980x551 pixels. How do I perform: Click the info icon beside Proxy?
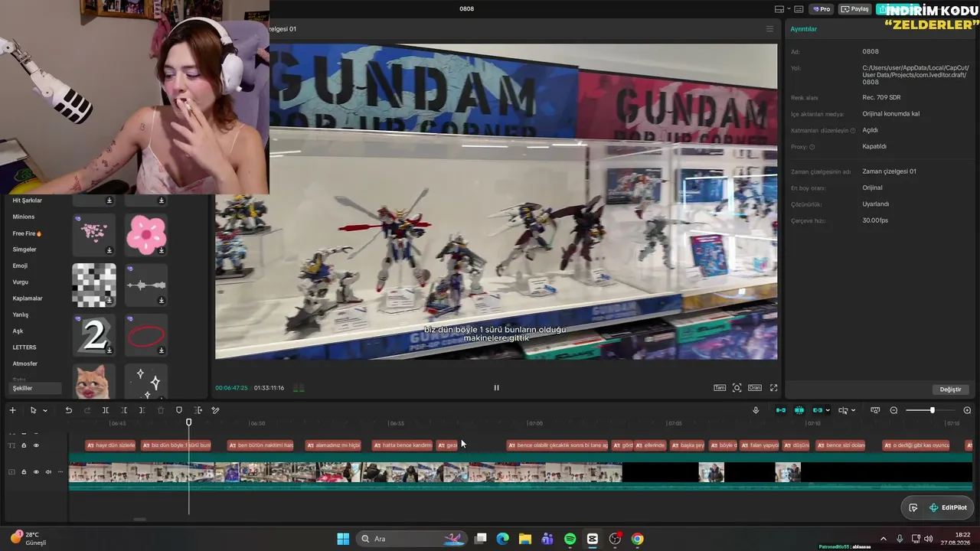812,147
